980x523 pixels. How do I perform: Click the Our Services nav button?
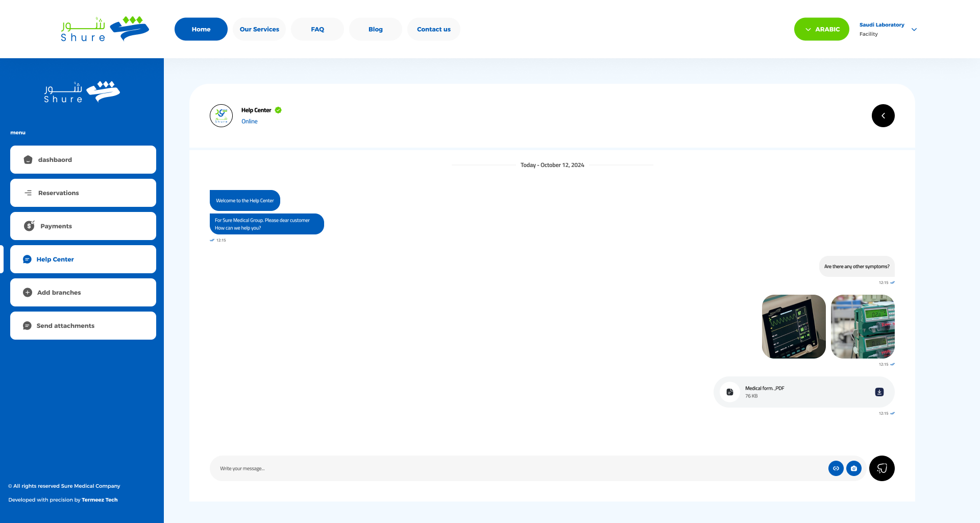(x=259, y=29)
